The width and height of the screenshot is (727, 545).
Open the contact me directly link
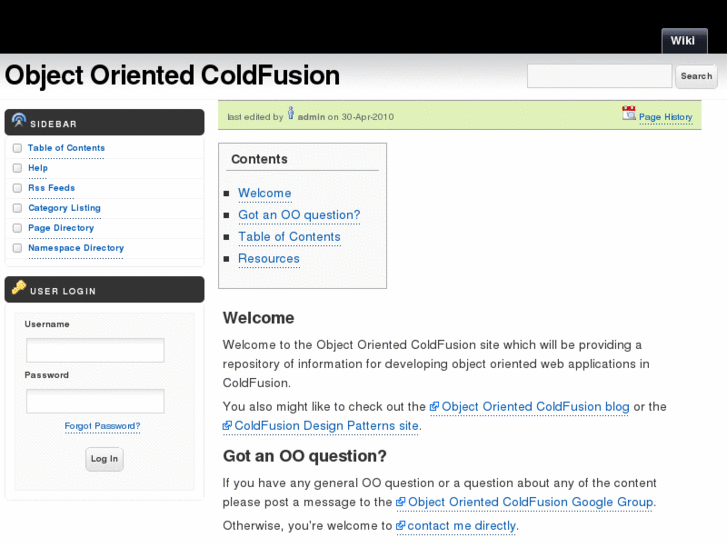[x=461, y=526]
